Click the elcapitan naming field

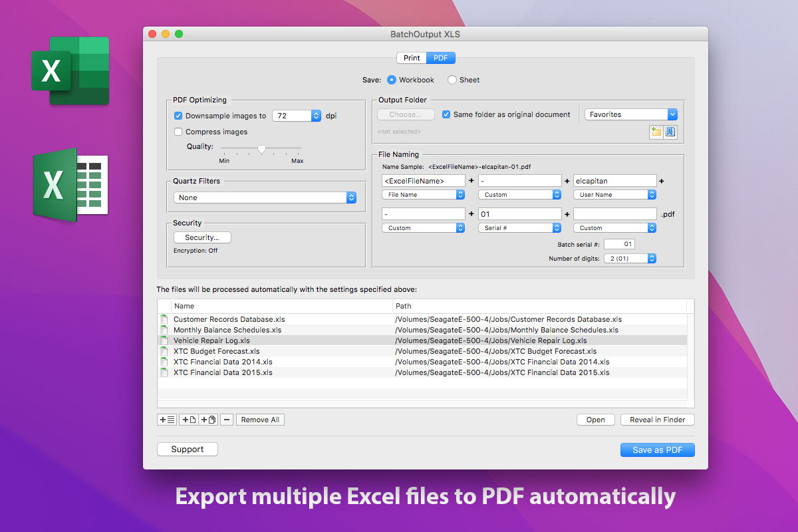pyautogui.click(x=615, y=180)
